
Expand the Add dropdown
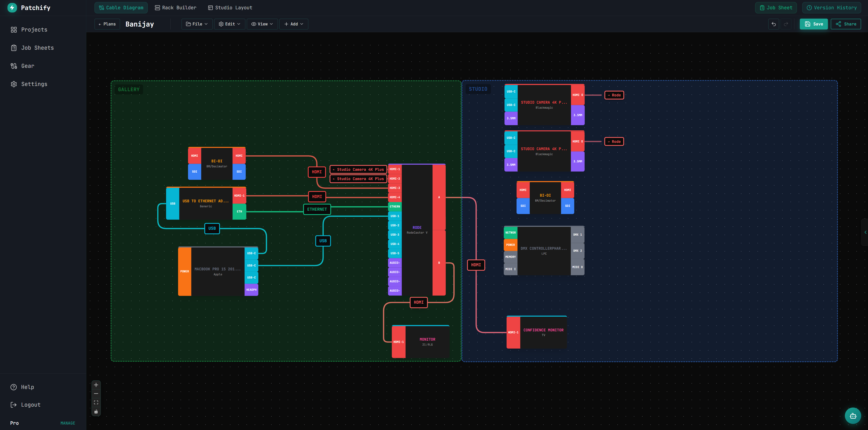pyautogui.click(x=293, y=24)
